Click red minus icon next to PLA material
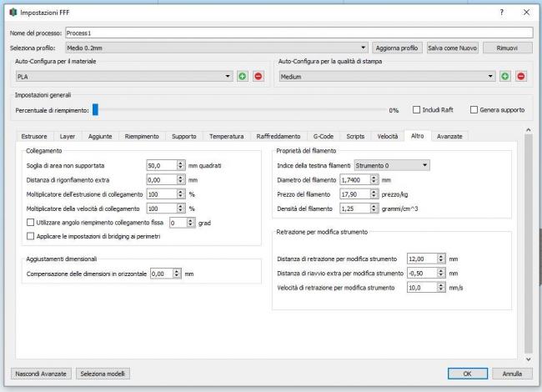Screen dimensions: 542x392 pos(258,77)
